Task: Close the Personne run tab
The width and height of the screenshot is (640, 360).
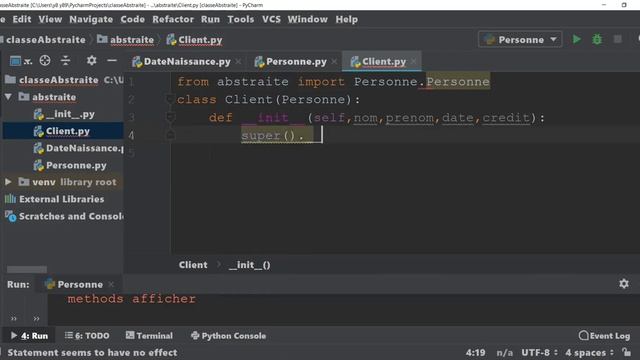Action: pyautogui.click(x=111, y=284)
